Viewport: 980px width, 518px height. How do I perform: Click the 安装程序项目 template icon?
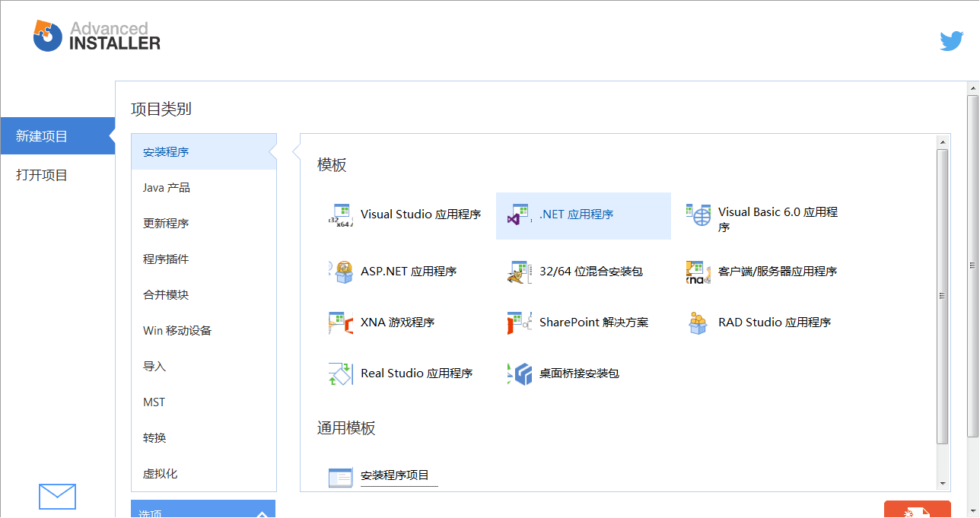(x=341, y=477)
